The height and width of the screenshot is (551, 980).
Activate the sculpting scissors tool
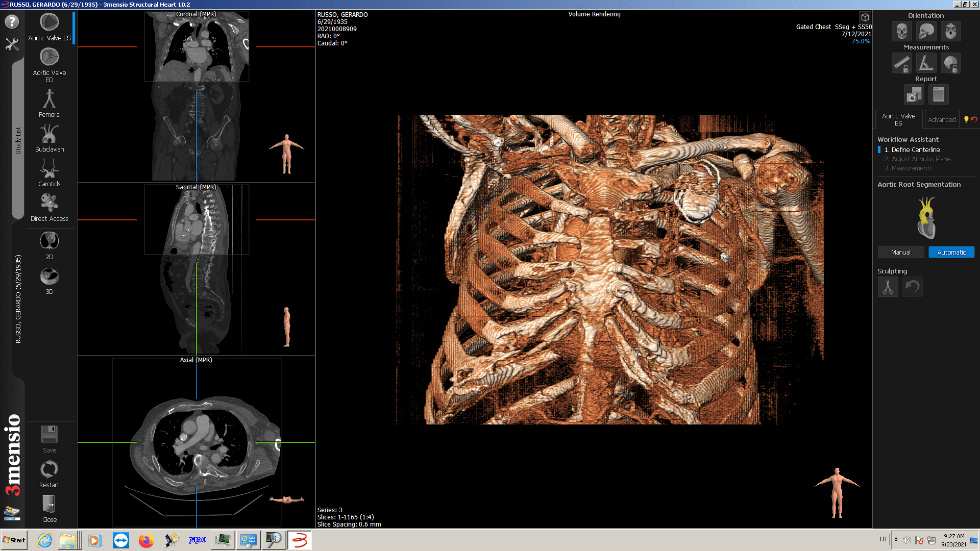(888, 287)
